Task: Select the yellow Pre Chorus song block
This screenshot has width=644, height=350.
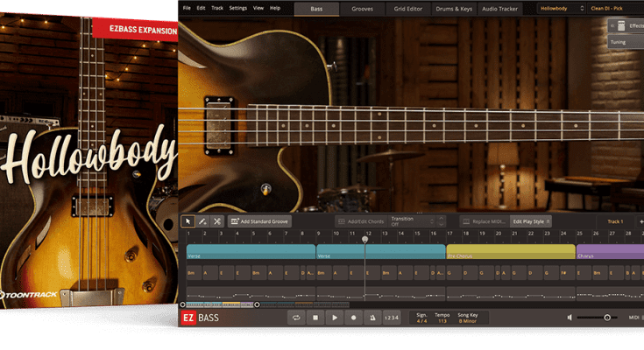Action: [510, 252]
